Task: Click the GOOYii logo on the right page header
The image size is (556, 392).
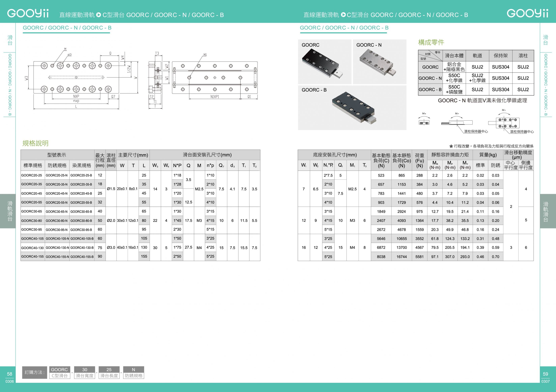Action: (527, 13)
